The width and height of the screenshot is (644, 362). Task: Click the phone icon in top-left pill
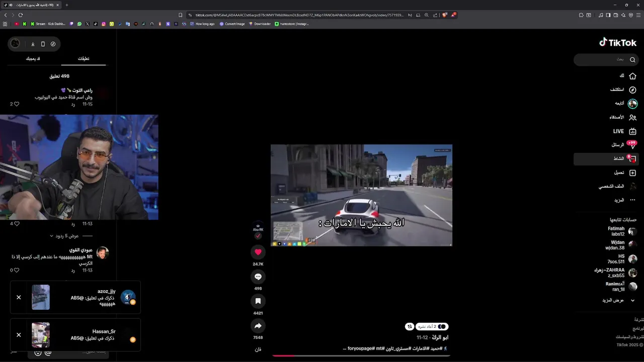point(43,44)
